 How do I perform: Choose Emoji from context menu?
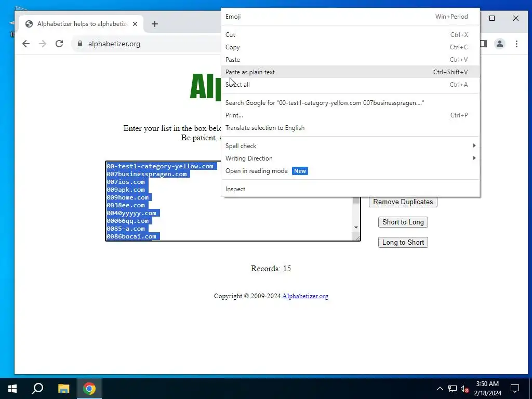click(350, 17)
